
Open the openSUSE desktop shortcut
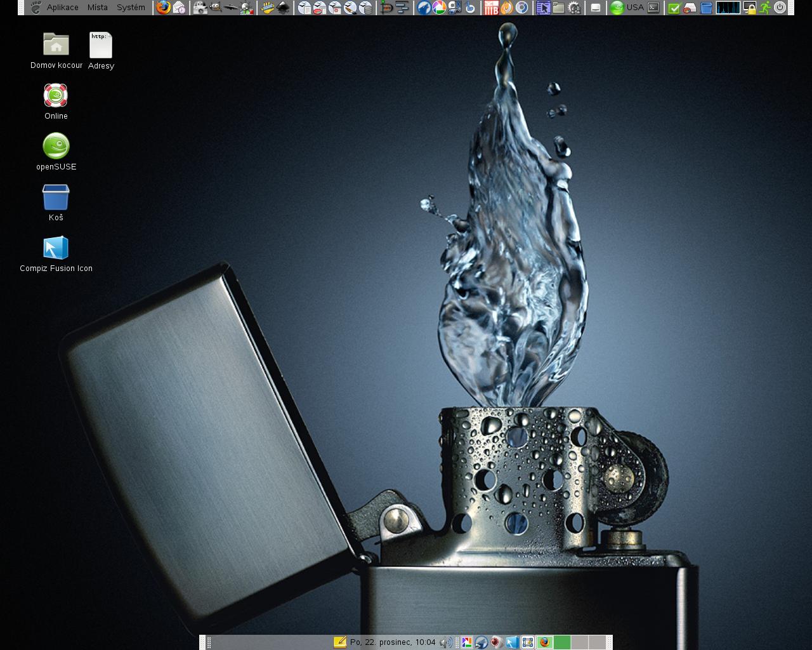click(x=56, y=147)
